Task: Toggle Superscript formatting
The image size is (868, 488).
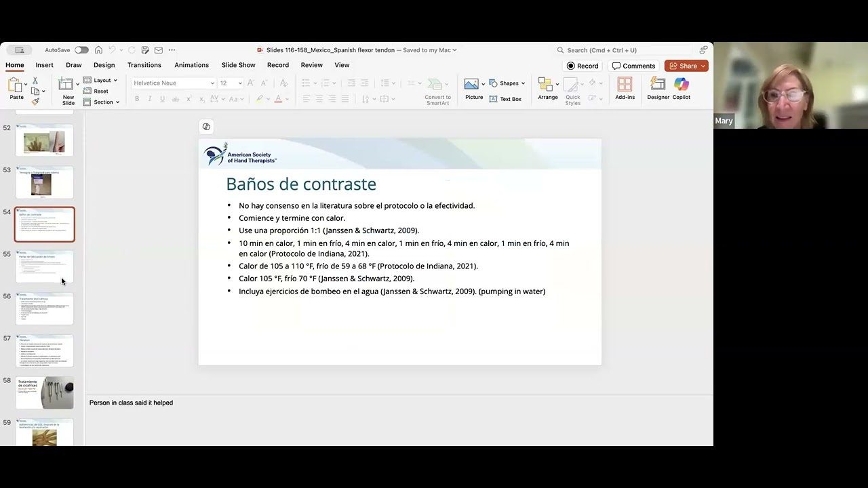Action: 189,99
